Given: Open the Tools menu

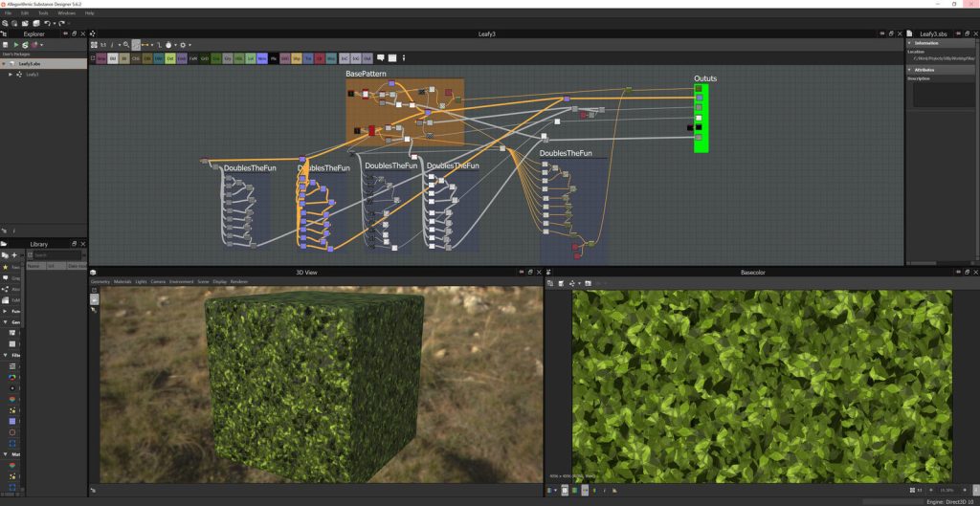Looking at the screenshot, I should [x=45, y=13].
